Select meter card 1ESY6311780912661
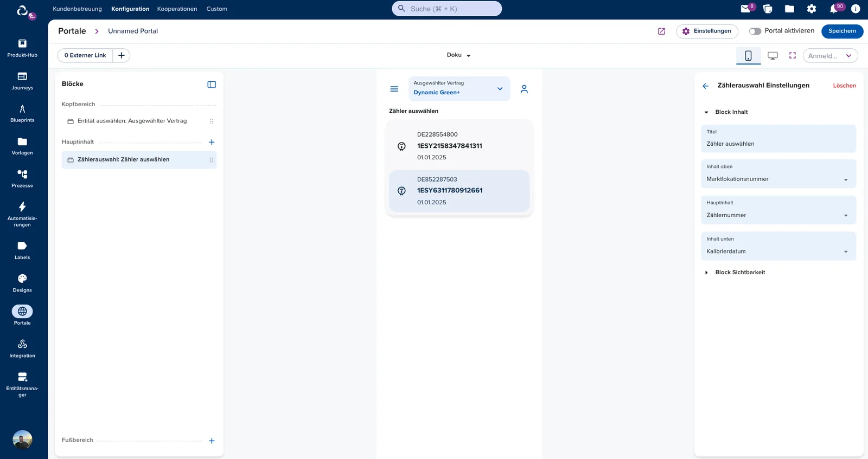This screenshot has height=459, width=868. 459,191
